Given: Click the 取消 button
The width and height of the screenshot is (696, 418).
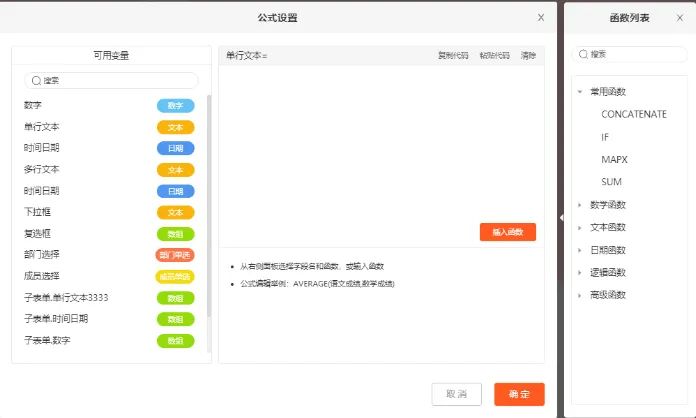Looking at the screenshot, I should pyautogui.click(x=456, y=394).
